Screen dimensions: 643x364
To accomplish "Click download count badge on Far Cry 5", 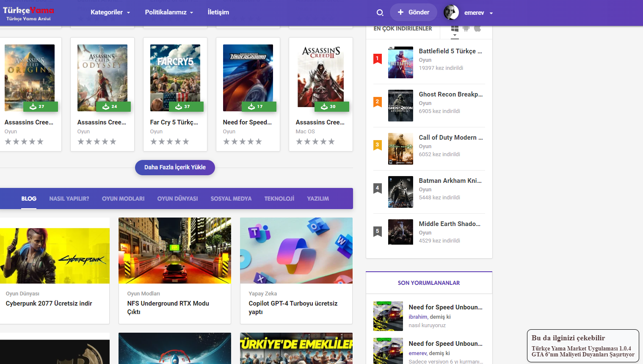I will click(x=186, y=107).
